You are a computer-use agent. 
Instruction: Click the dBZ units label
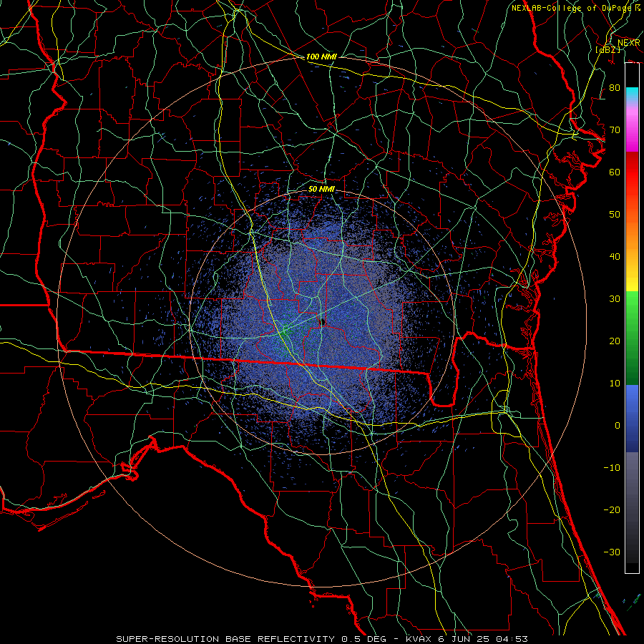click(x=608, y=49)
